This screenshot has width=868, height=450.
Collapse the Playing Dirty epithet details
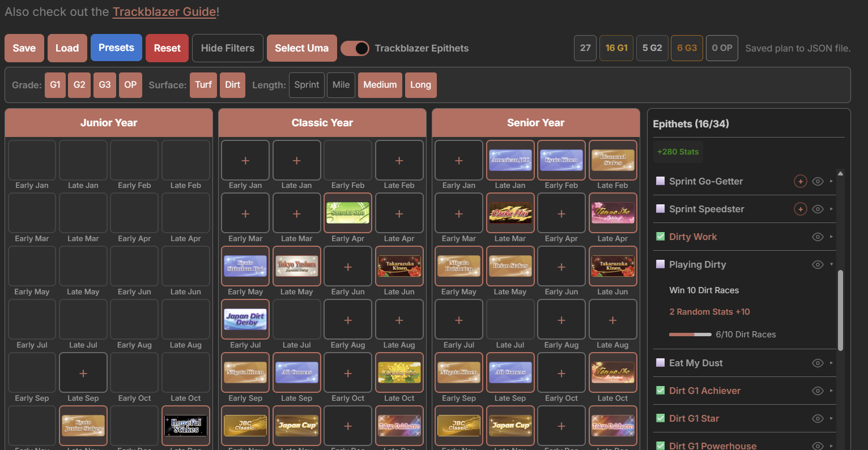[831, 264]
